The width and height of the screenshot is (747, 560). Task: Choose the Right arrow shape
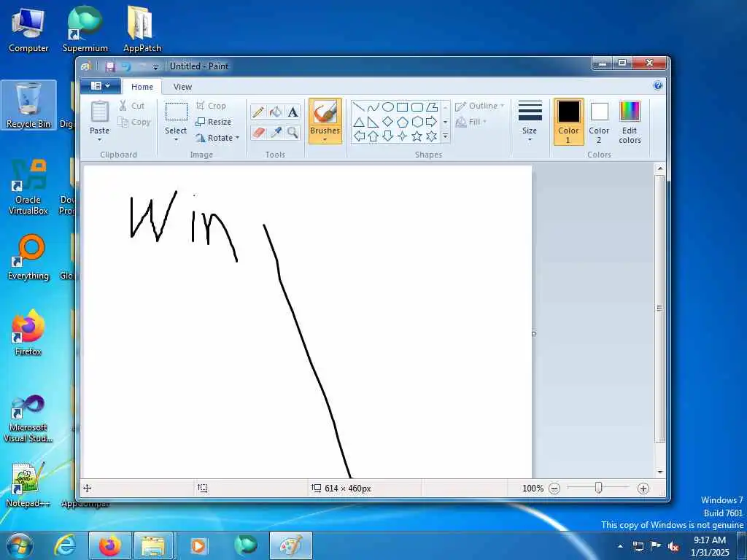[x=432, y=122]
